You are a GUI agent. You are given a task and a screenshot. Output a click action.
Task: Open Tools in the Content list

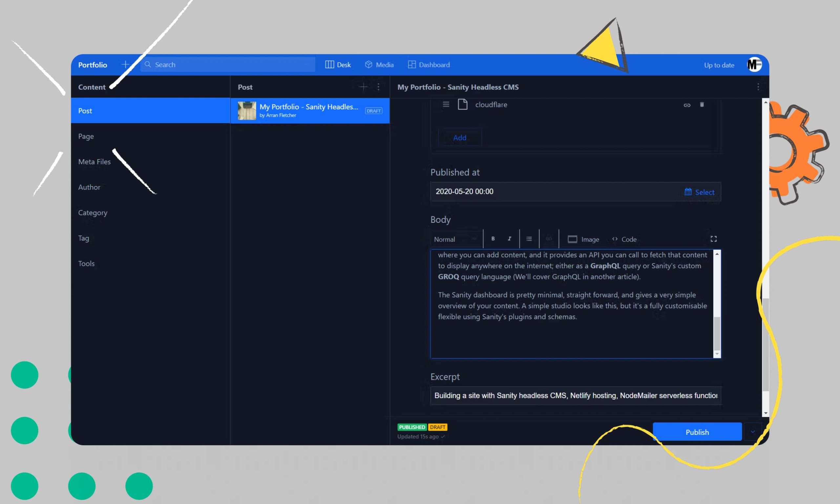pyautogui.click(x=150, y=263)
